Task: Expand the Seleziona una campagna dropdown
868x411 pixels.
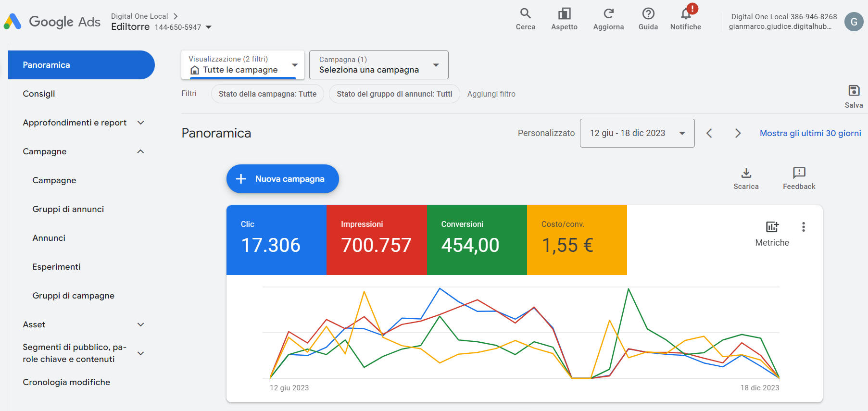Action: (378, 65)
